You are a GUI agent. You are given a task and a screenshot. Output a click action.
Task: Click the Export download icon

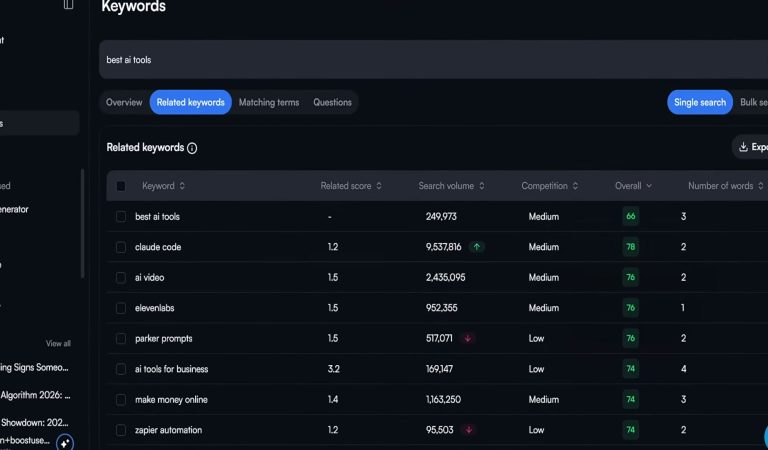coord(743,147)
